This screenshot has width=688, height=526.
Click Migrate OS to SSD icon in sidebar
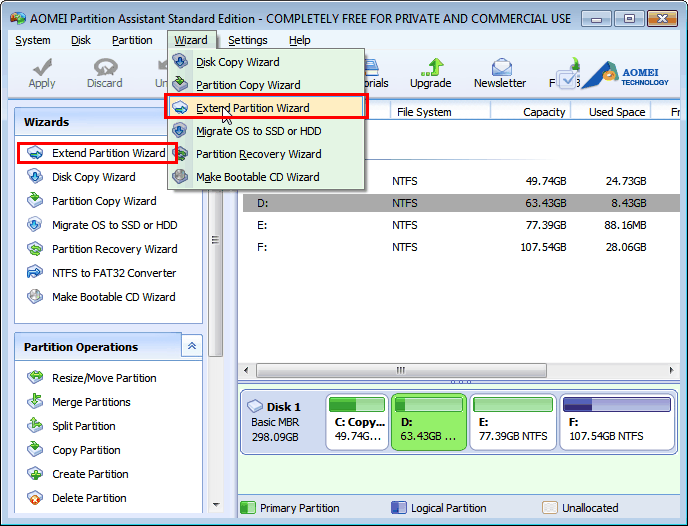pos(35,225)
